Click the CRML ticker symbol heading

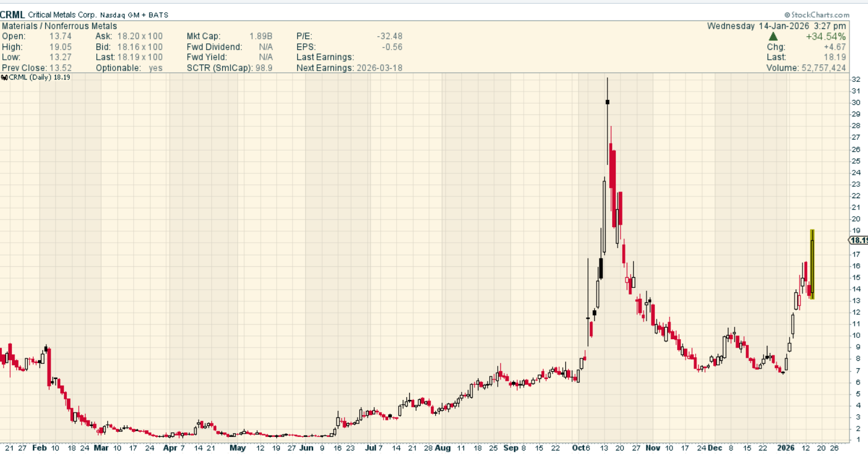(x=13, y=15)
